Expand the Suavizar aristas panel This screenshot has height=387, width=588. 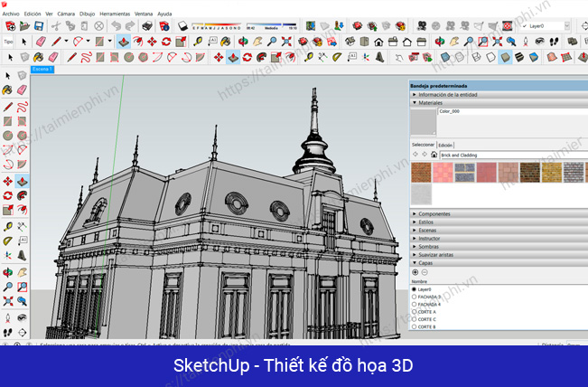[x=499, y=254]
